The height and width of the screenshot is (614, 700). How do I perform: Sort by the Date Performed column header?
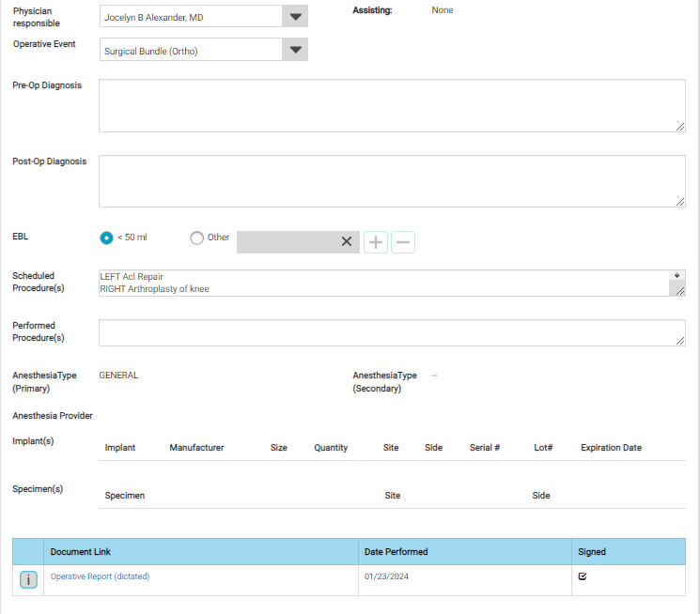pyautogui.click(x=396, y=552)
